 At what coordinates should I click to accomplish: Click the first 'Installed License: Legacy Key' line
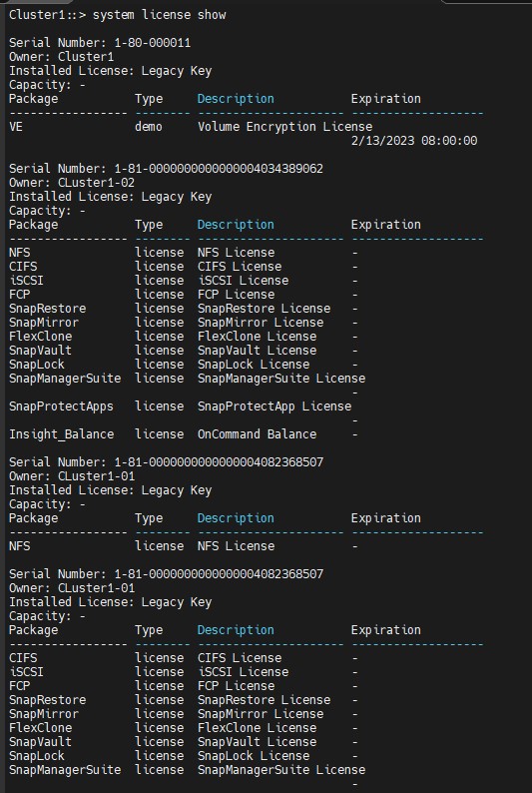pyautogui.click(x=110, y=71)
